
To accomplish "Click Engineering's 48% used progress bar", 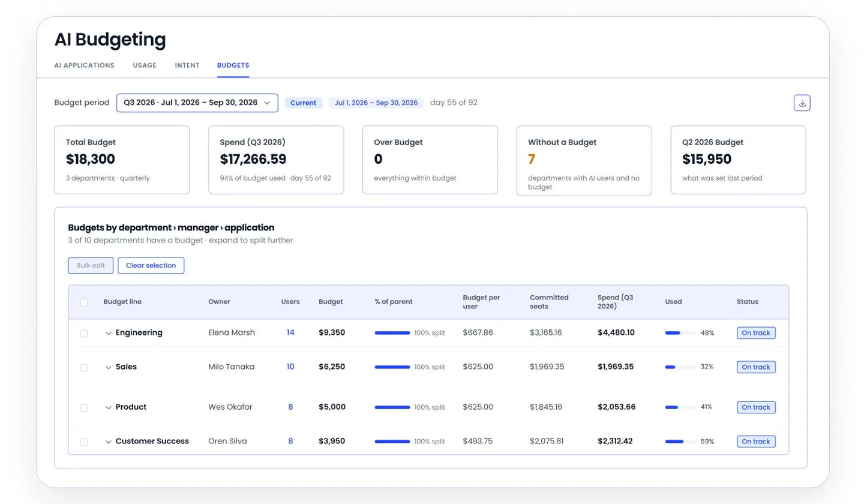I will [x=680, y=333].
